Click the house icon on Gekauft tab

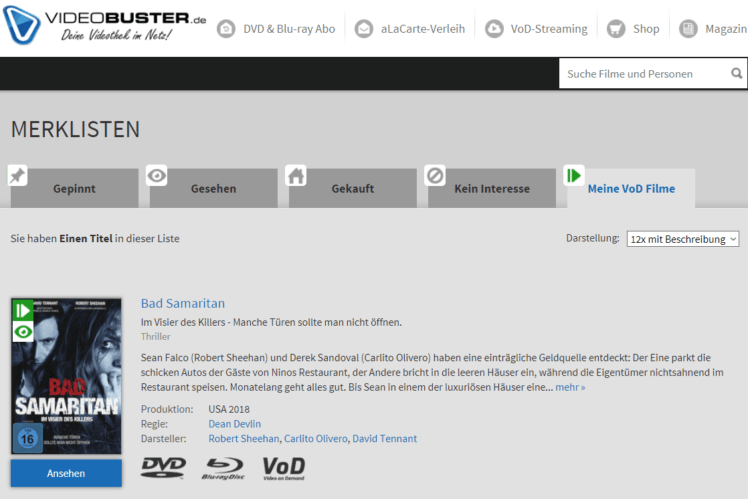point(296,176)
